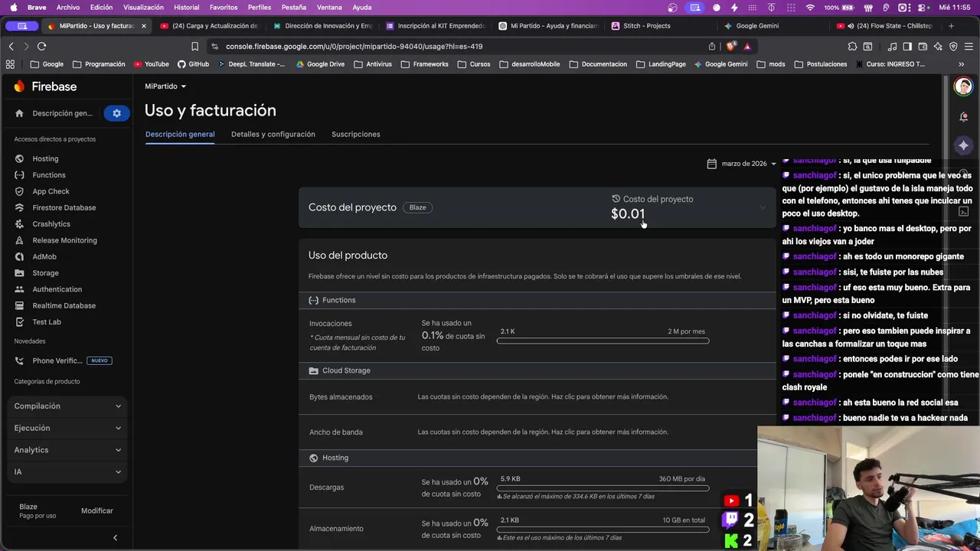This screenshot has height=551, width=980.
Task: Open Brave extensions puzzle icon
Action: pyautogui.click(x=852, y=46)
